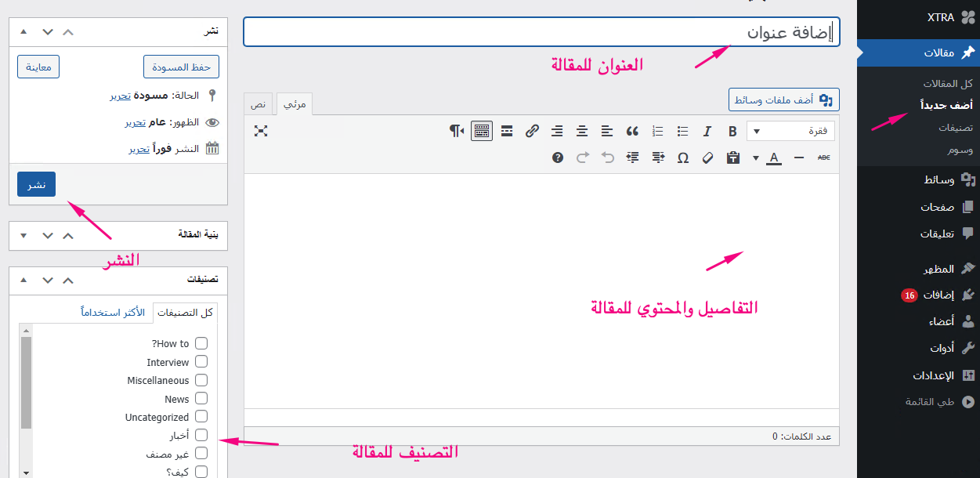
Task: Toggle bold formatting in editor toolbar
Action: (732, 131)
